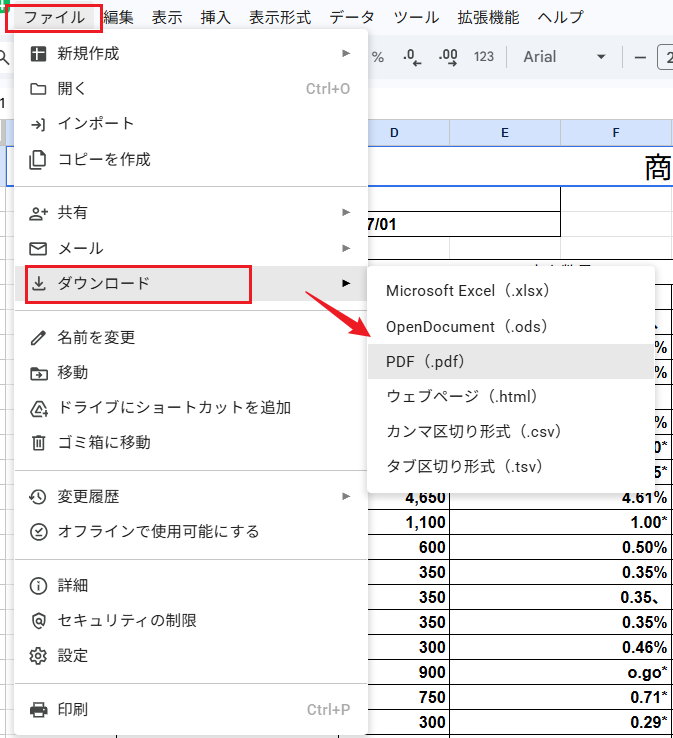673x738 pixels.
Task: Expand the ダウンロード submenu arrow
Action: pyautogui.click(x=346, y=283)
